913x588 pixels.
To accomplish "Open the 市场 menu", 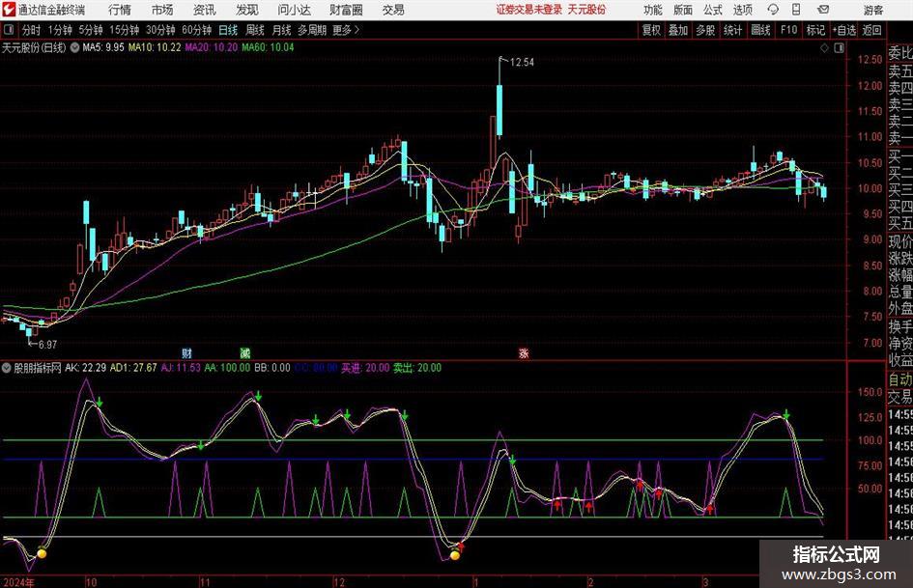I will 162,10.
